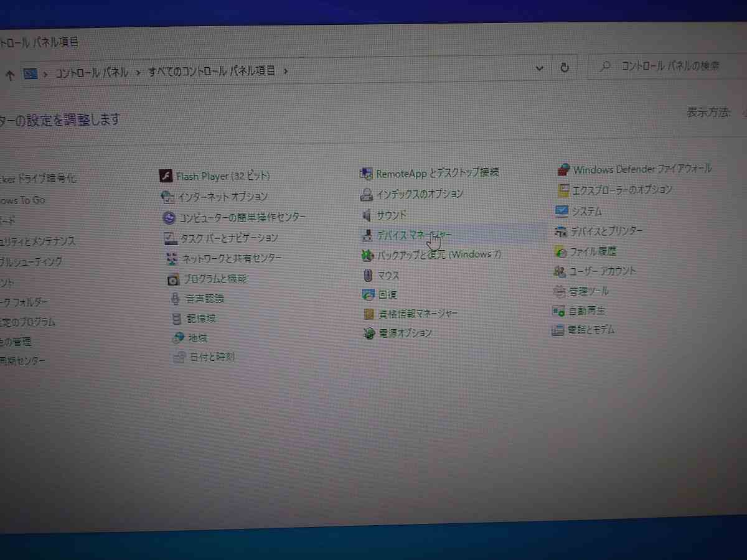747x560 pixels.
Task: Open the システム link text
Action: (586, 211)
